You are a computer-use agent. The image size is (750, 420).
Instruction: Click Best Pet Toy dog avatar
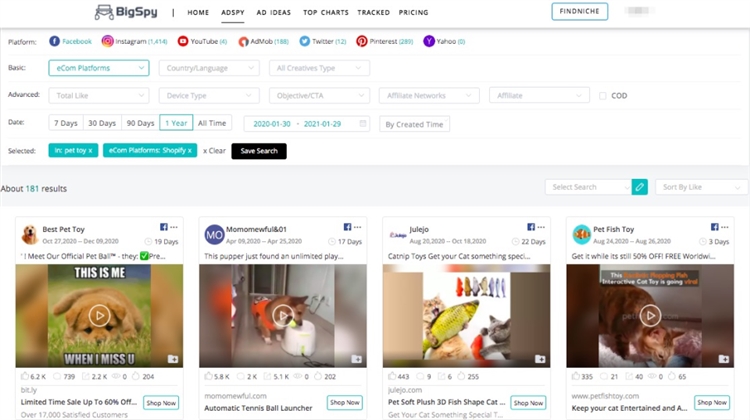30,234
